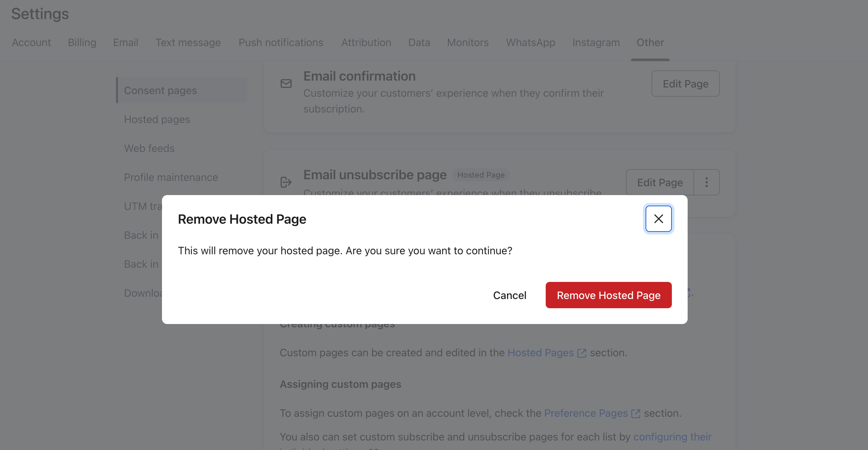Follow the Hosted Pages link in the text
This screenshot has width=868, height=450.
click(540, 353)
